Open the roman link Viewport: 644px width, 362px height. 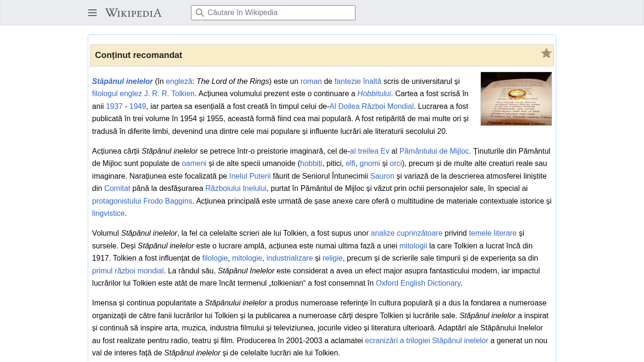click(x=311, y=81)
